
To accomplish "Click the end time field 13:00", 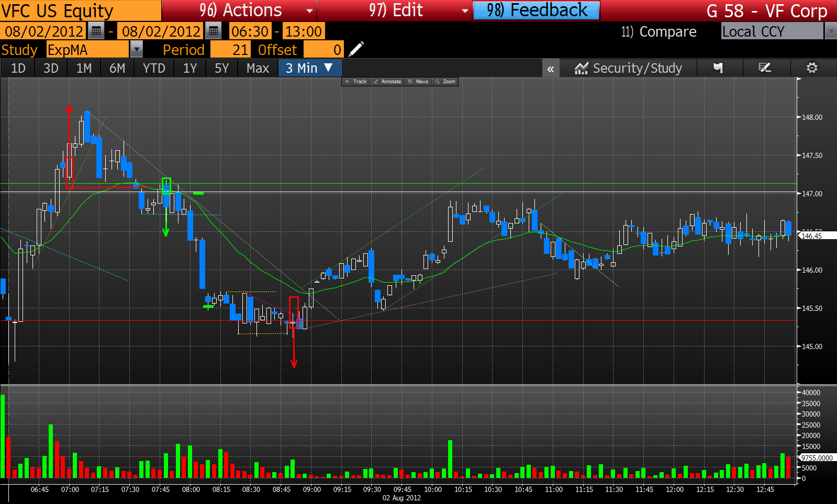I will [x=303, y=31].
